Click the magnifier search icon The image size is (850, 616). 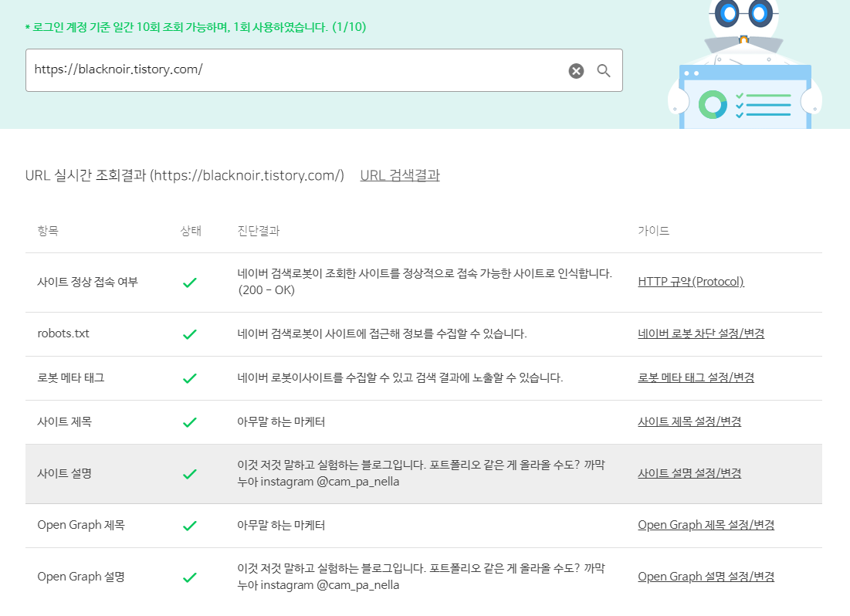(x=604, y=70)
